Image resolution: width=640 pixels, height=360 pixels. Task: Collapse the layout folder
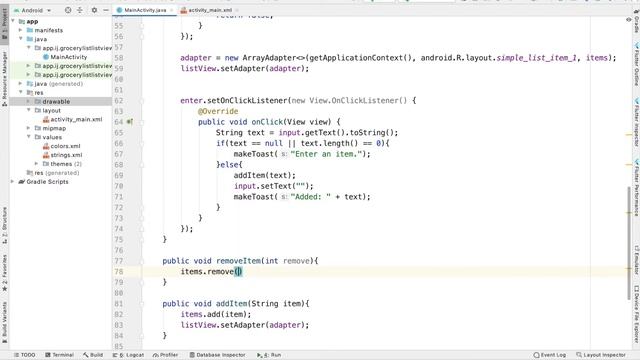(x=29, y=111)
